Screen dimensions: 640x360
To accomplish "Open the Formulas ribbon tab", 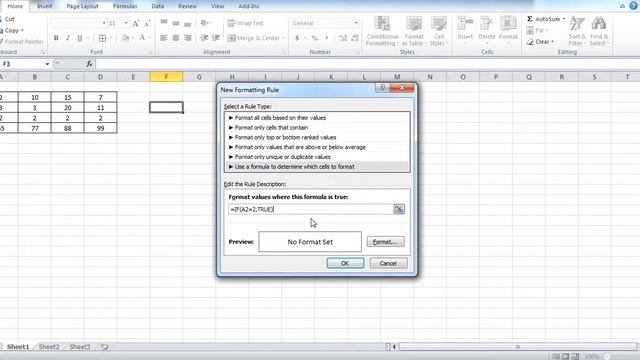I will [x=125, y=6].
